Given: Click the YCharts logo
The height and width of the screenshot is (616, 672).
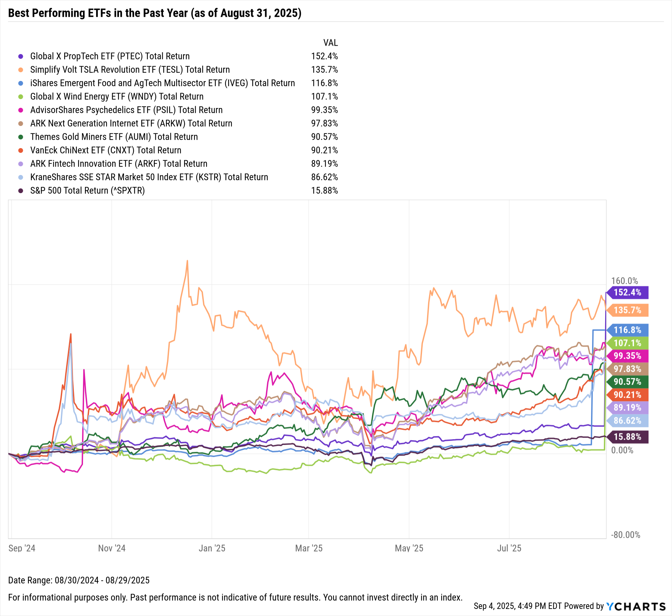Looking at the screenshot, I should (x=636, y=606).
